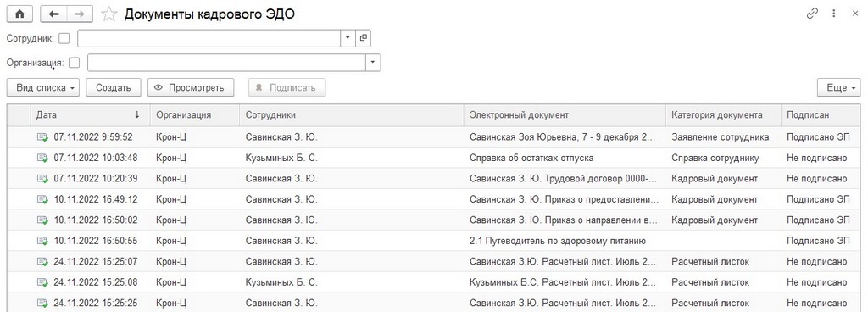
Task: Expand the Сотрудник dropdown list
Action: pyautogui.click(x=348, y=38)
